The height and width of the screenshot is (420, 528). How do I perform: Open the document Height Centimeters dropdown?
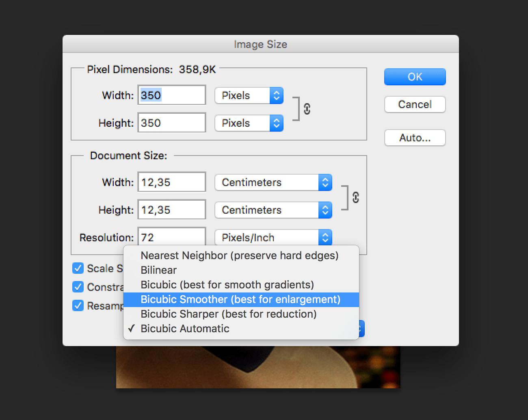pyautogui.click(x=273, y=210)
